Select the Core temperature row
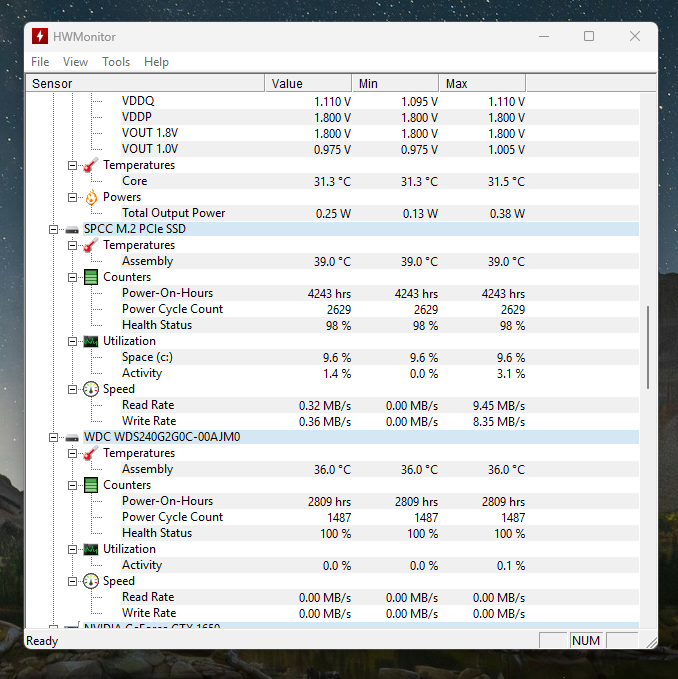This screenshot has height=679, width=678. (380, 181)
